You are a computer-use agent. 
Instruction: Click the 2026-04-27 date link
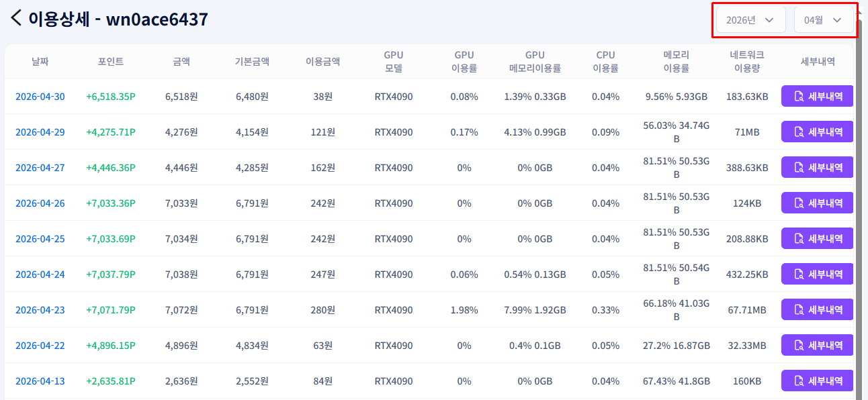click(40, 168)
